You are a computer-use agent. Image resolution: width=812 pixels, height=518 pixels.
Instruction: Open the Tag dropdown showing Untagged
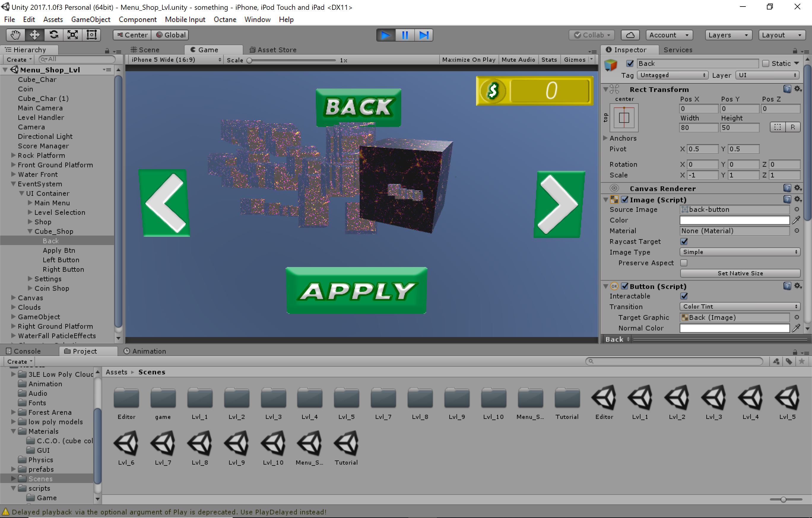pos(672,75)
